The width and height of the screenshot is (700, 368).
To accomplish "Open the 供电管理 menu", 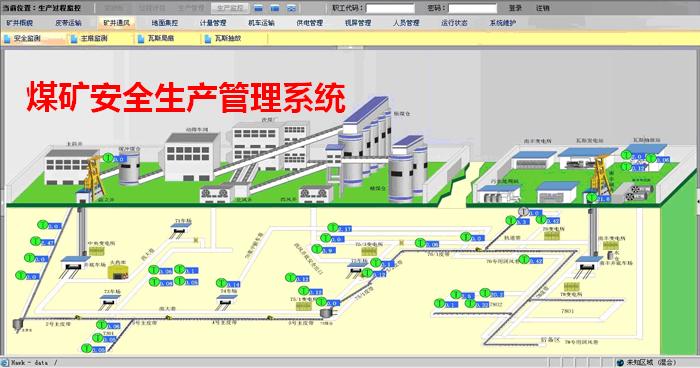I will pyautogui.click(x=309, y=23).
